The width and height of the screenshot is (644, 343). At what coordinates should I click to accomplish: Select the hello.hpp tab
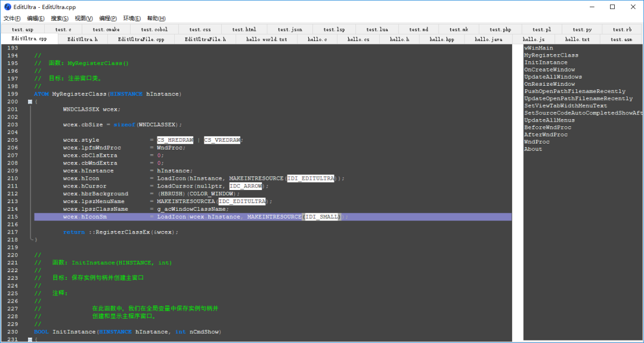[x=442, y=39]
